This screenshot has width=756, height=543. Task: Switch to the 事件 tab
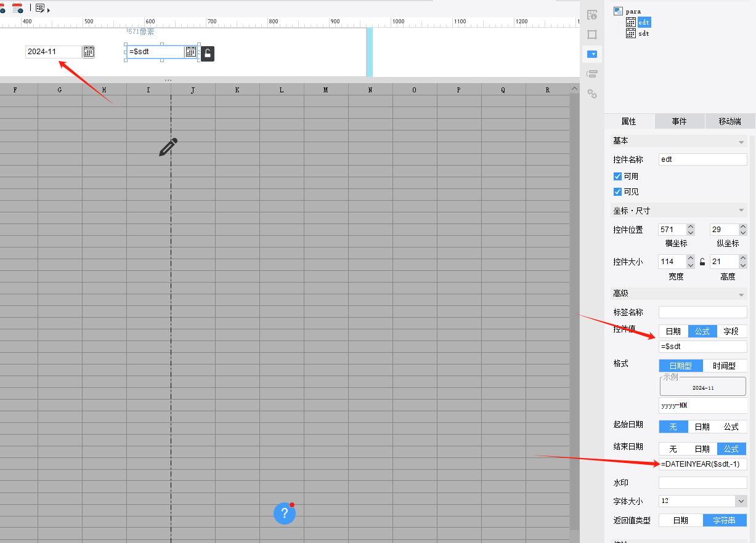coord(679,121)
